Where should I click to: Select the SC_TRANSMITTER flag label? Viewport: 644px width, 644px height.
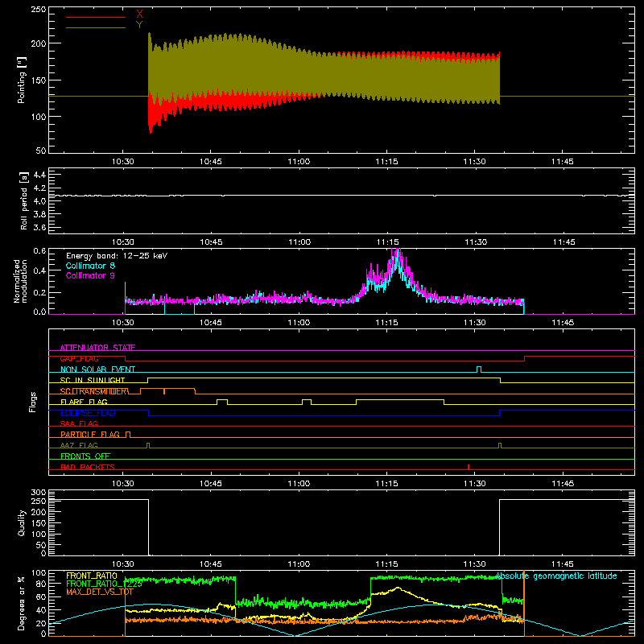94,391
